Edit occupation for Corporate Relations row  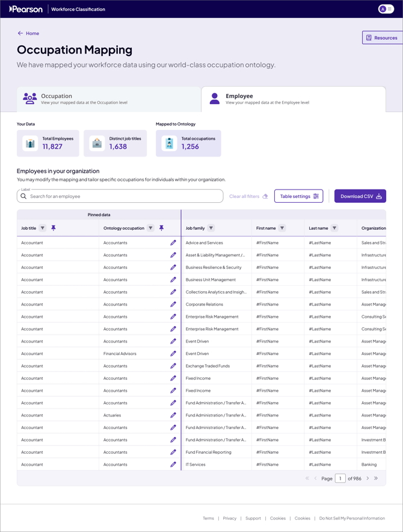pyautogui.click(x=173, y=305)
